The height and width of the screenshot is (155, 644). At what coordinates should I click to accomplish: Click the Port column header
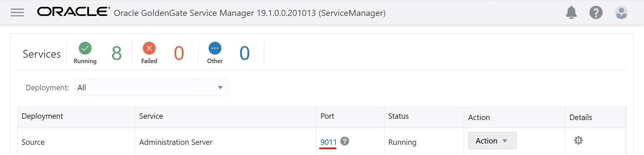point(327,116)
